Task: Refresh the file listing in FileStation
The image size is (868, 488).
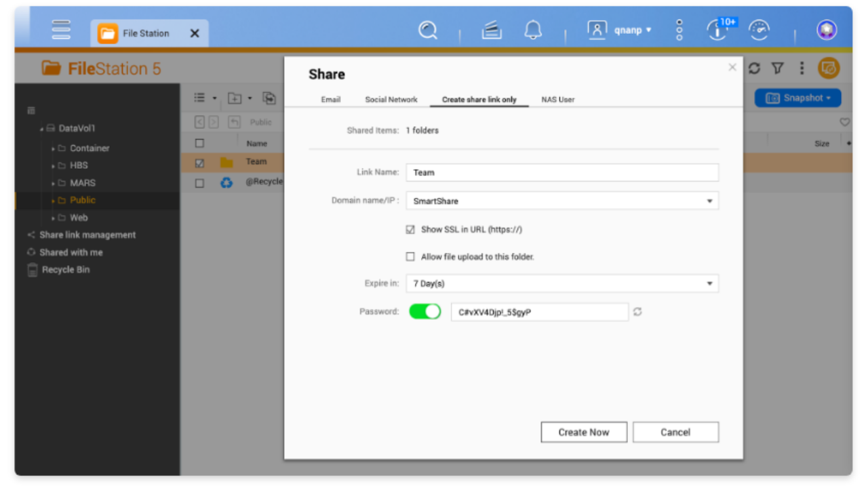Action: (x=753, y=68)
